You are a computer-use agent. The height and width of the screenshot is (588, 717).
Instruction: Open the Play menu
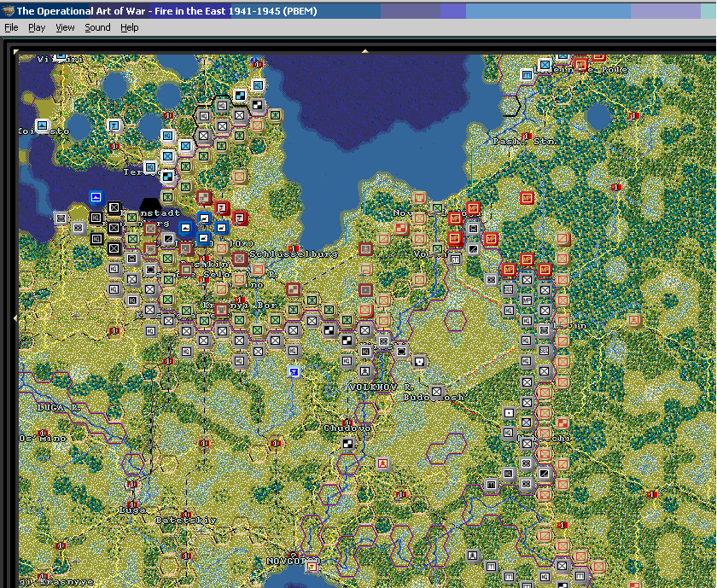[x=37, y=27]
